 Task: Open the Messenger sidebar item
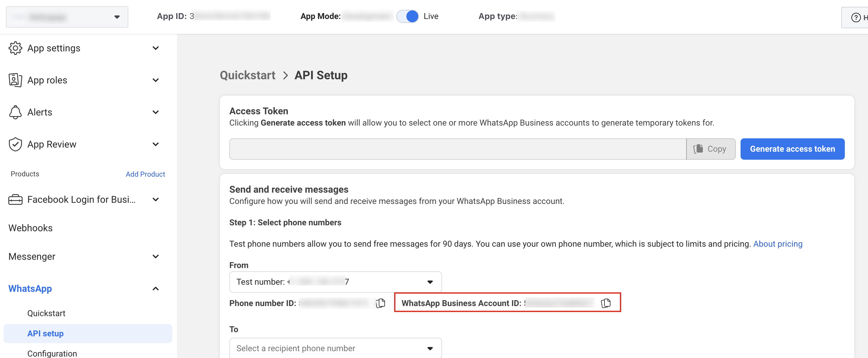tap(32, 256)
